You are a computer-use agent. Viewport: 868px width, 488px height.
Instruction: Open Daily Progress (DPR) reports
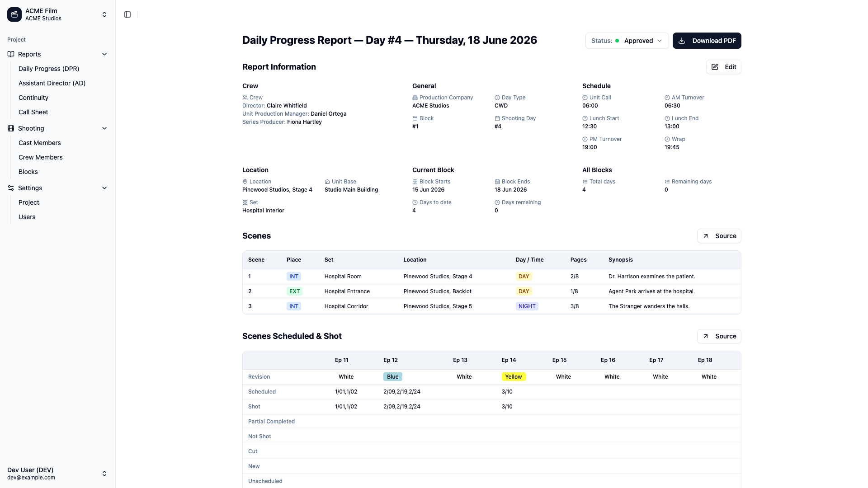pyautogui.click(x=49, y=69)
